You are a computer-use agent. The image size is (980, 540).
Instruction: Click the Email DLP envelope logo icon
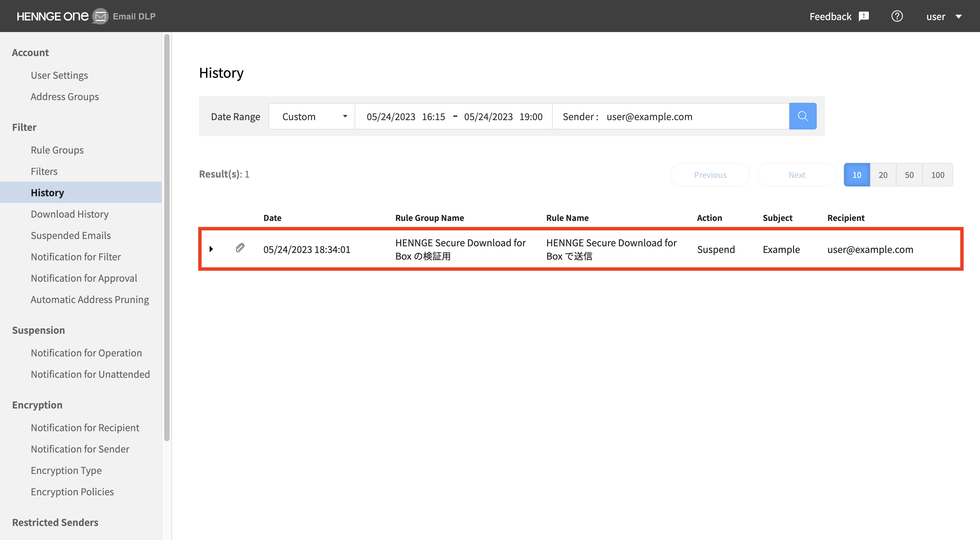pos(100,16)
